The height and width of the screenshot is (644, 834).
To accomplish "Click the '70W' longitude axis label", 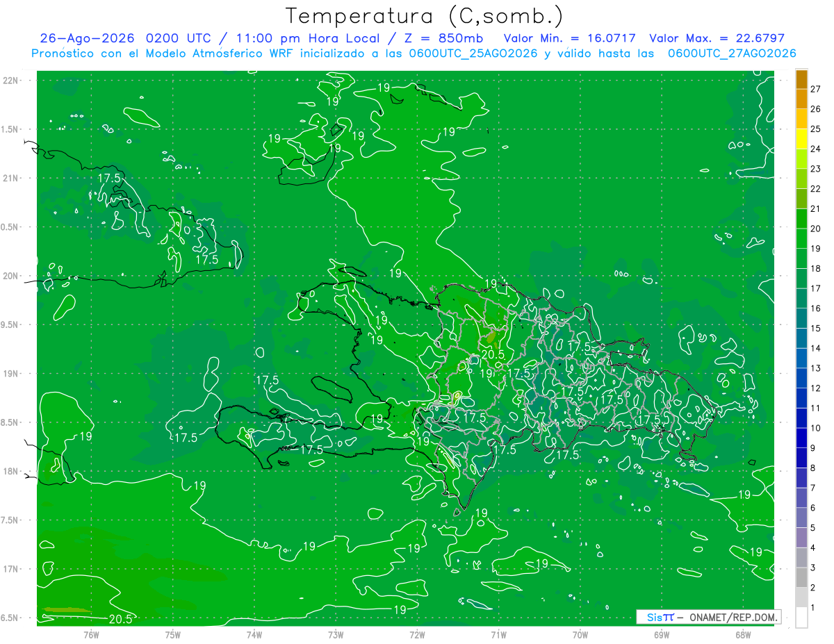I will (x=580, y=635).
